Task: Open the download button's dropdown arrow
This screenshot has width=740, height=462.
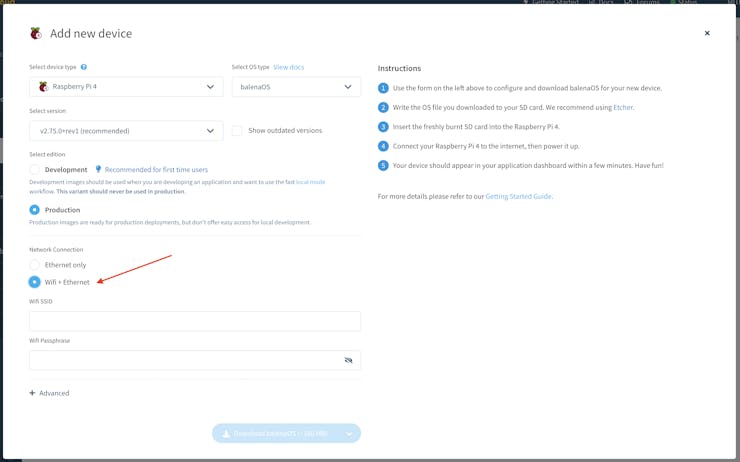Action: click(x=349, y=434)
